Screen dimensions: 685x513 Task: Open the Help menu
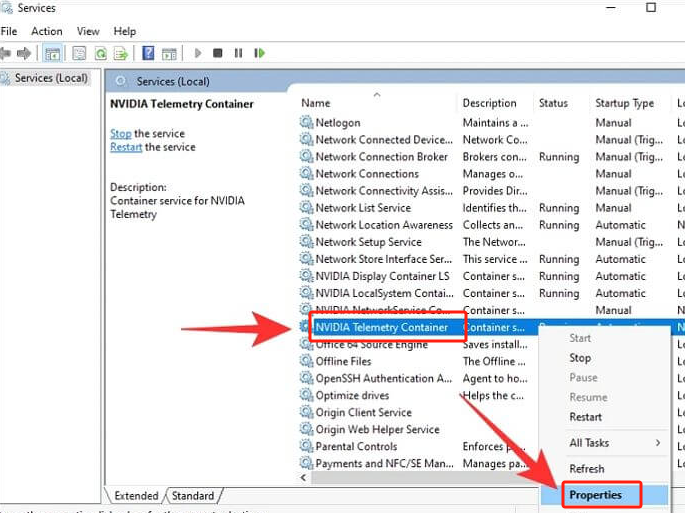click(125, 31)
